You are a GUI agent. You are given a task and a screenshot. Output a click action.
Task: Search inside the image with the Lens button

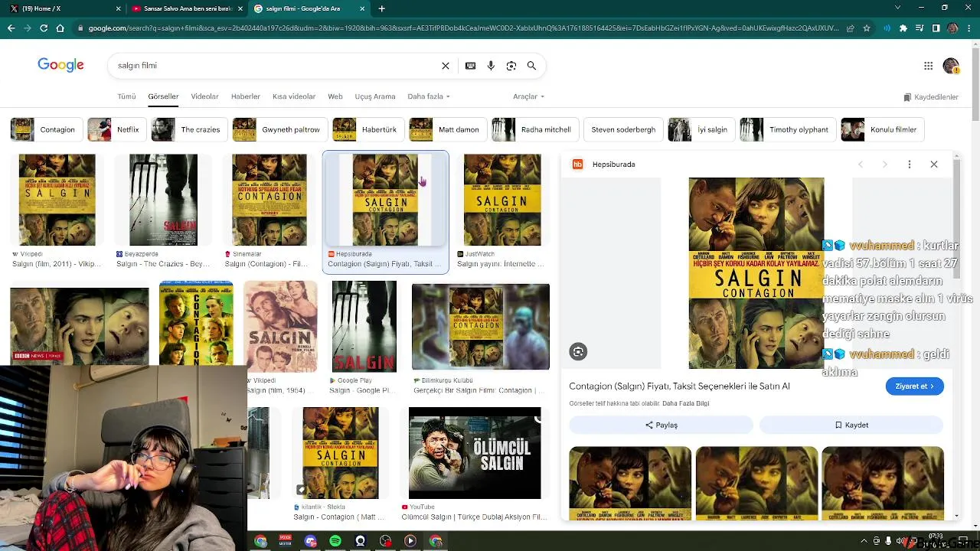[x=578, y=351]
